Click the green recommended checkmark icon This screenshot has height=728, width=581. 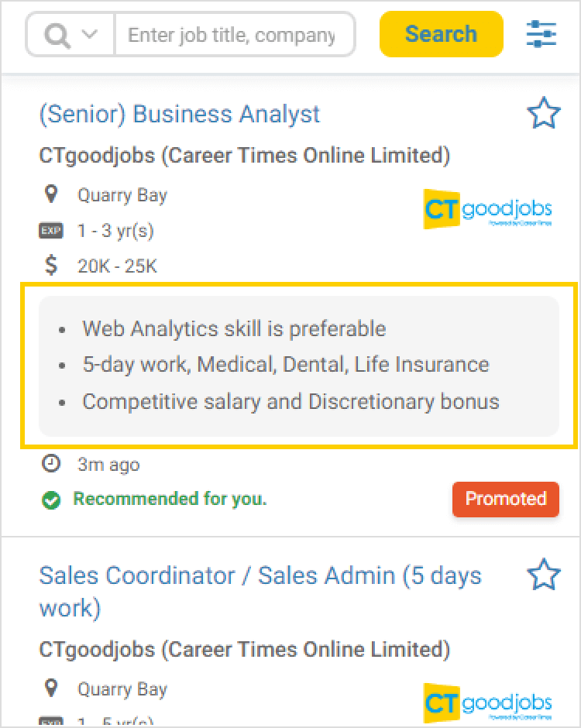51,500
